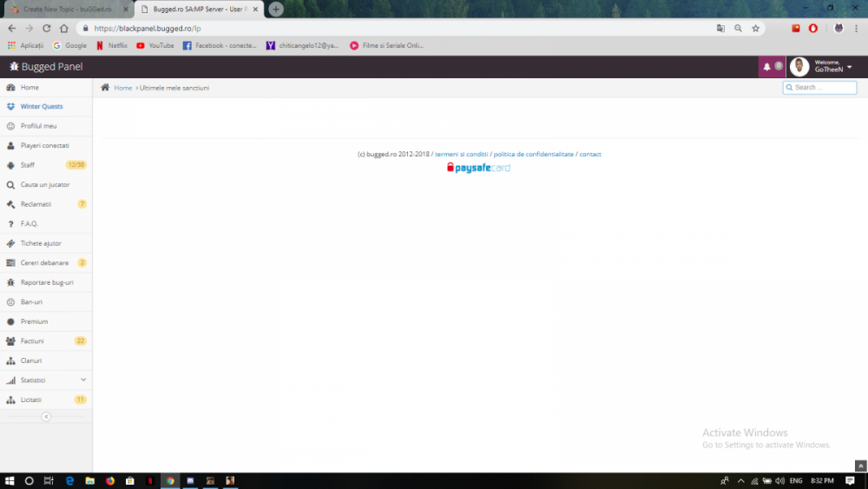Open the GoTheeN user dropdown
This screenshot has width=868, height=489.
(849, 67)
